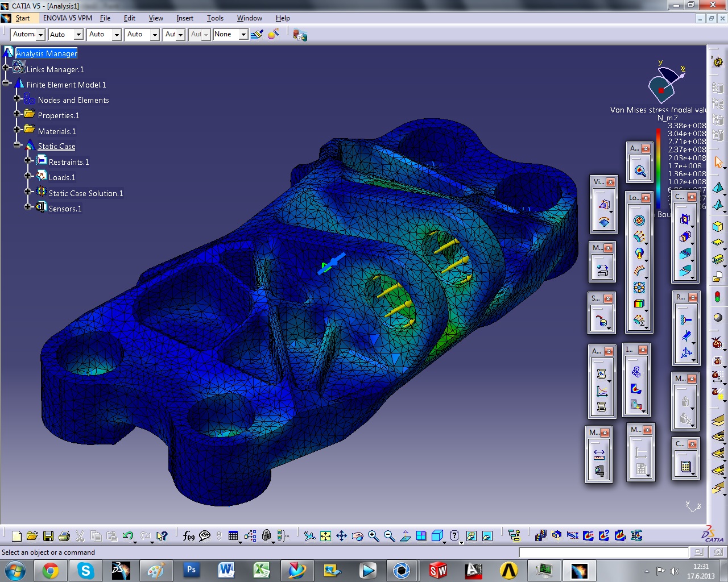Open the File menu

(x=105, y=18)
